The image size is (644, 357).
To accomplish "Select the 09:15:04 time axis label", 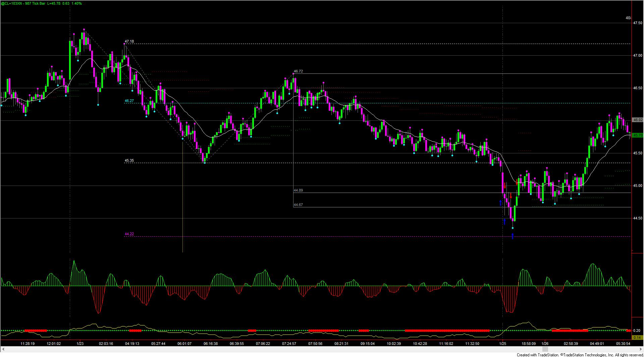I will [368, 344].
